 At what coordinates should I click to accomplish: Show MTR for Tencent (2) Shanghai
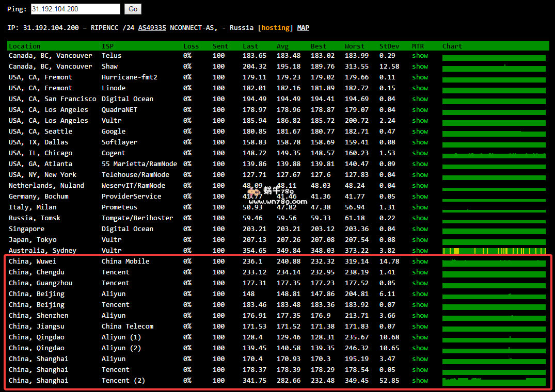(x=420, y=380)
